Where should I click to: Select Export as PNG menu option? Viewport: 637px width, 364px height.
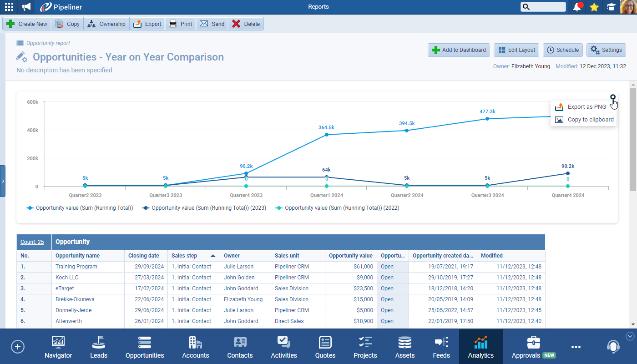tap(586, 107)
